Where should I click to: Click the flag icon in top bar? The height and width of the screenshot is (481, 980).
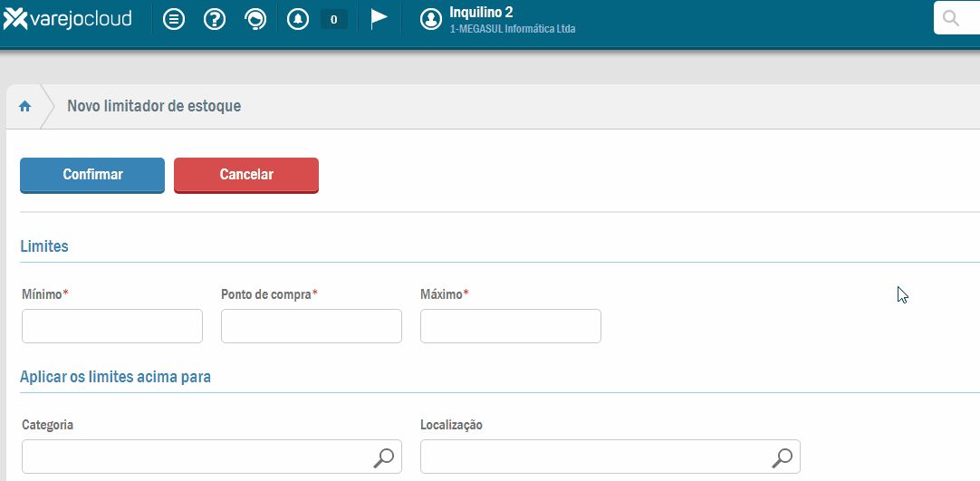[x=380, y=19]
